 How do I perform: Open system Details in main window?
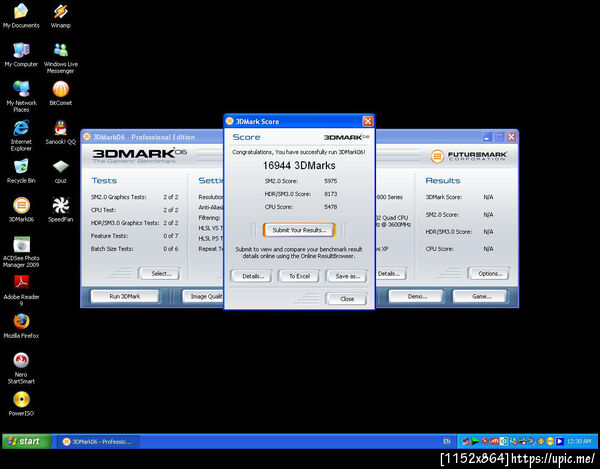click(390, 274)
